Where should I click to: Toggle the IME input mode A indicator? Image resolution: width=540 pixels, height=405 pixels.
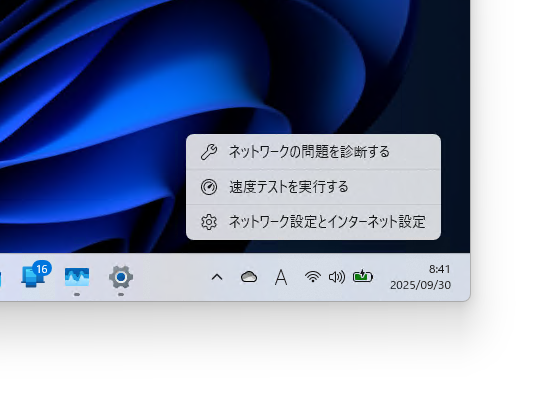(x=281, y=277)
